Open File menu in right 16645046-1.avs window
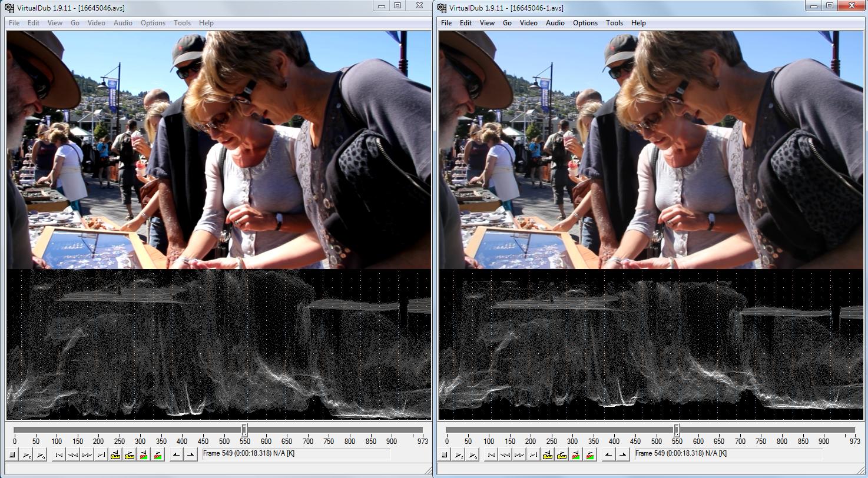This screenshot has height=478, width=868. (446, 23)
